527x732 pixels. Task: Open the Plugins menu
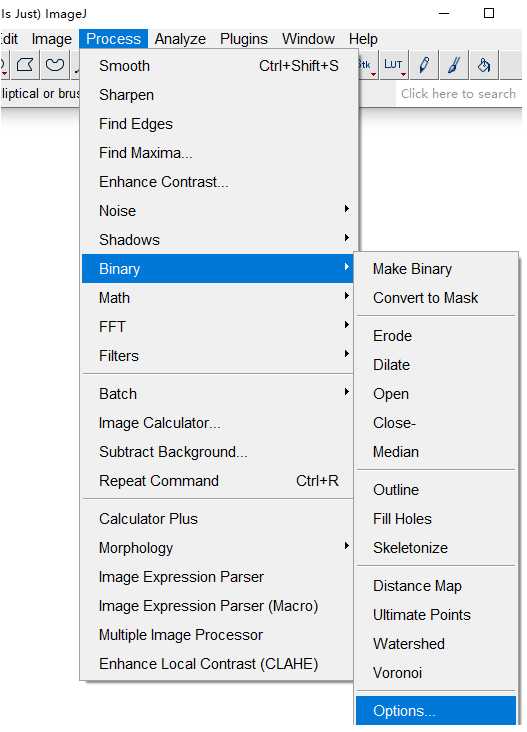(244, 39)
